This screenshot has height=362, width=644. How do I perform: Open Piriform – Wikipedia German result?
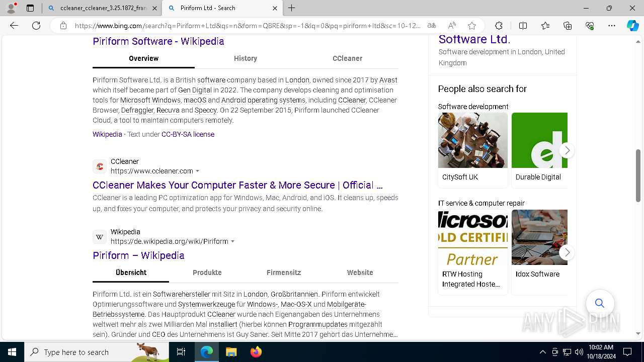click(x=138, y=255)
